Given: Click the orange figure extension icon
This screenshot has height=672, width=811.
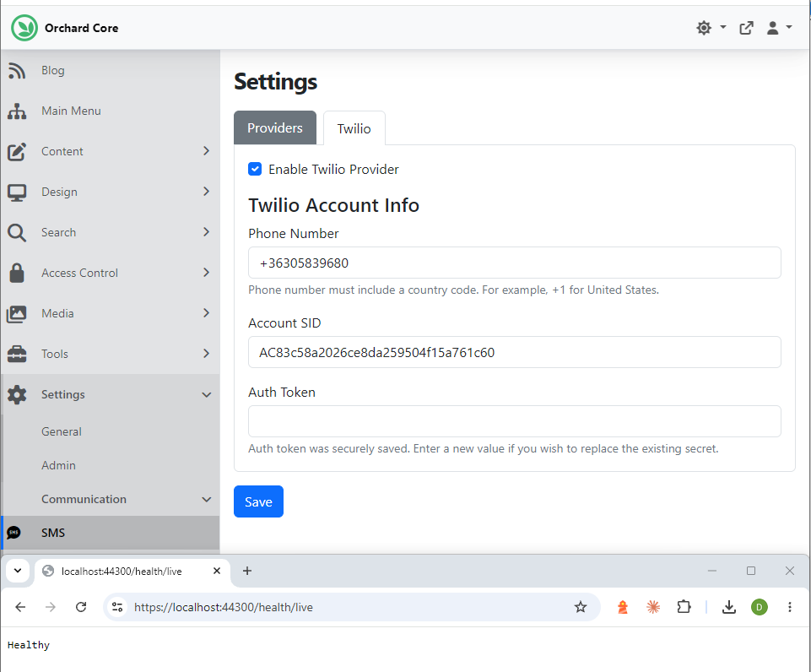Looking at the screenshot, I should 623,607.
